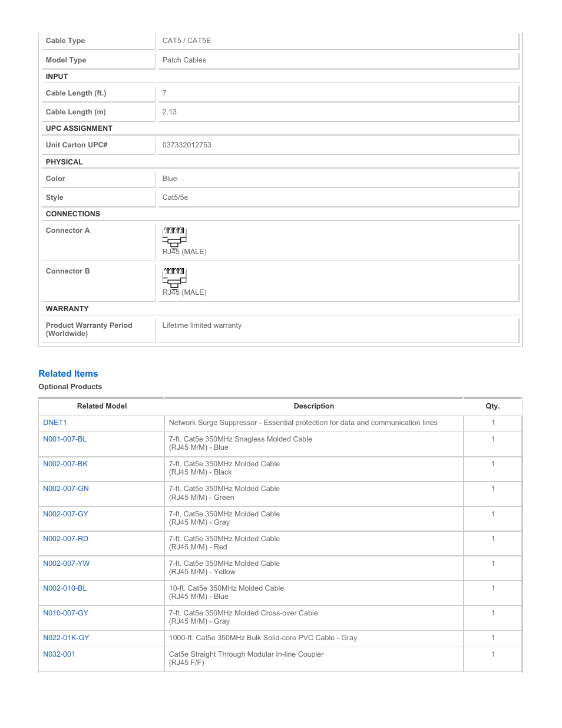Viewport: 562px width, 728px height.
Task: Click the Description column header
Action: coord(314,406)
